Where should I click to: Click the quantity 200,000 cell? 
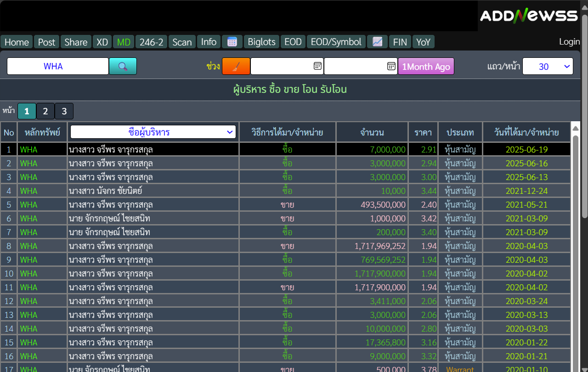coord(372,232)
